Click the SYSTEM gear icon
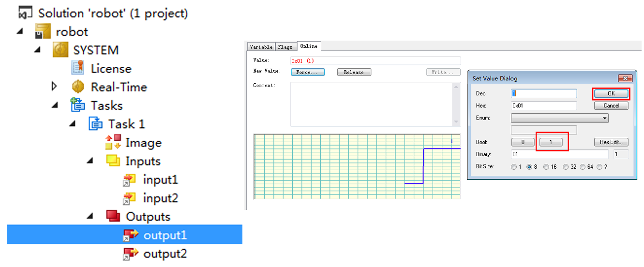 (60, 50)
